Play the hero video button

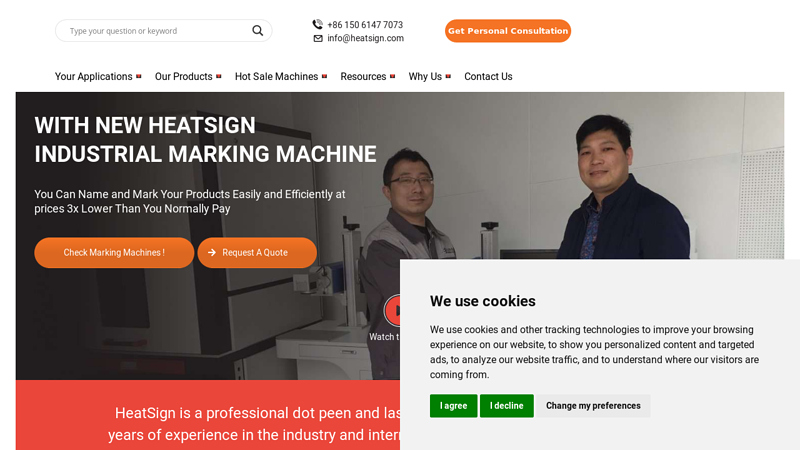tap(393, 310)
